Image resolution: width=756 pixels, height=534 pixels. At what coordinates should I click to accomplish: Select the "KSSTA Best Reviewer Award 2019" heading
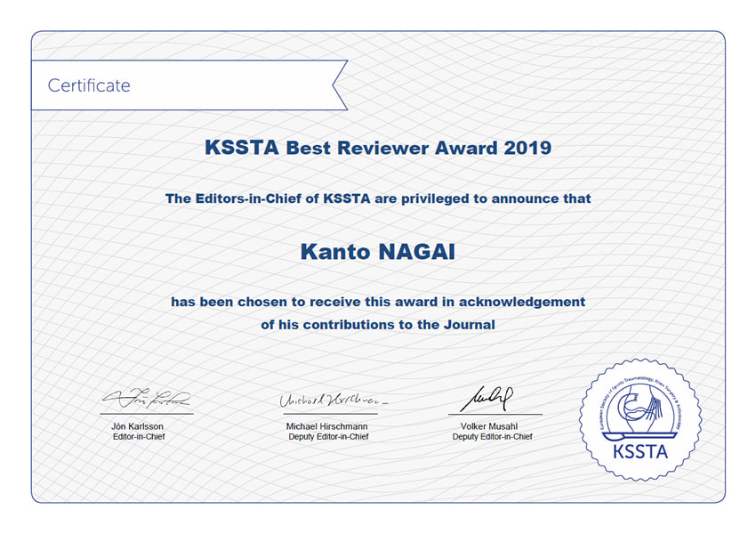tap(378, 148)
